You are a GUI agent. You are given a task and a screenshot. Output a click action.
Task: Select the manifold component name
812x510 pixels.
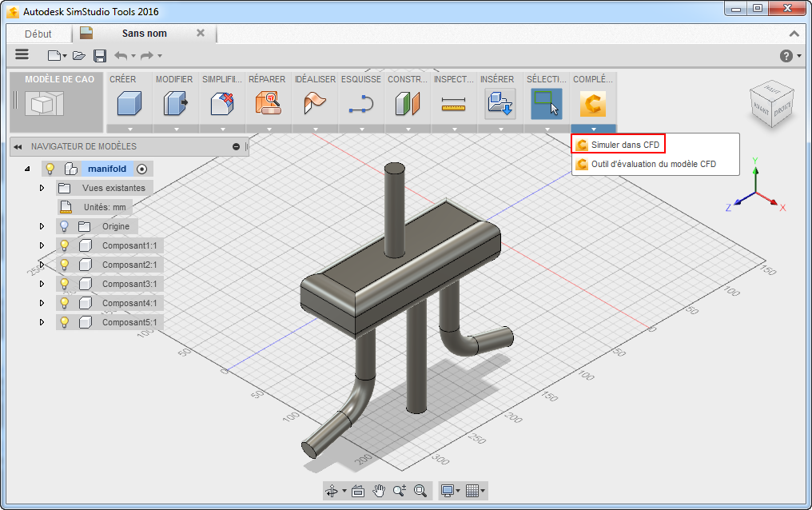point(107,169)
